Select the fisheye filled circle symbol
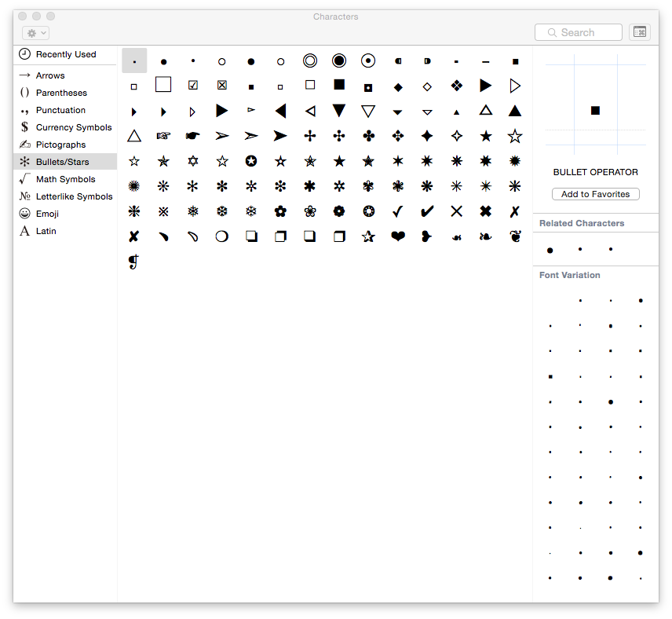 [x=339, y=61]
